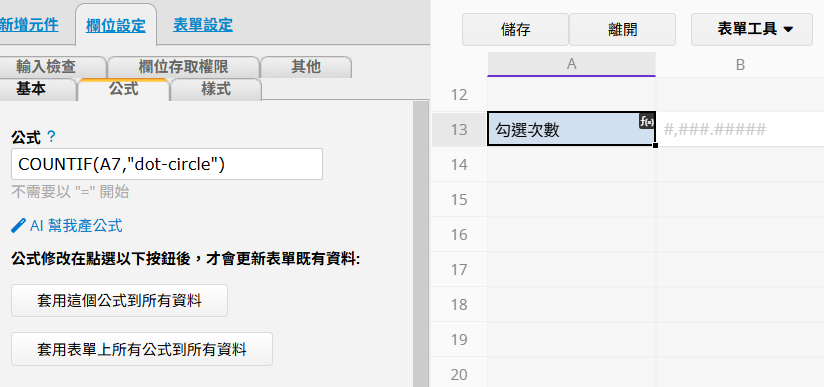The width and height of the screenshot is (824, 387).
Task: Click the 儲存 button
Action: [x=515, y=29]
